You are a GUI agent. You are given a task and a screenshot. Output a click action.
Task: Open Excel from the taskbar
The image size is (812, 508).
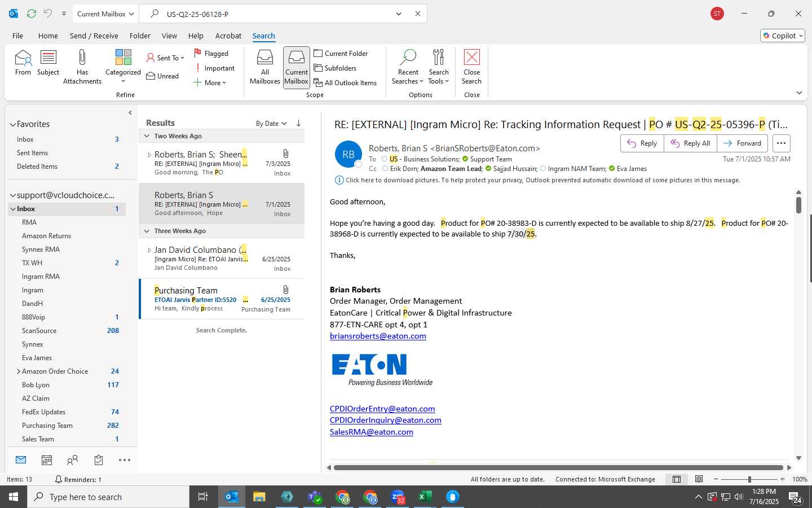pyautogui.click(x=425, y=497)
